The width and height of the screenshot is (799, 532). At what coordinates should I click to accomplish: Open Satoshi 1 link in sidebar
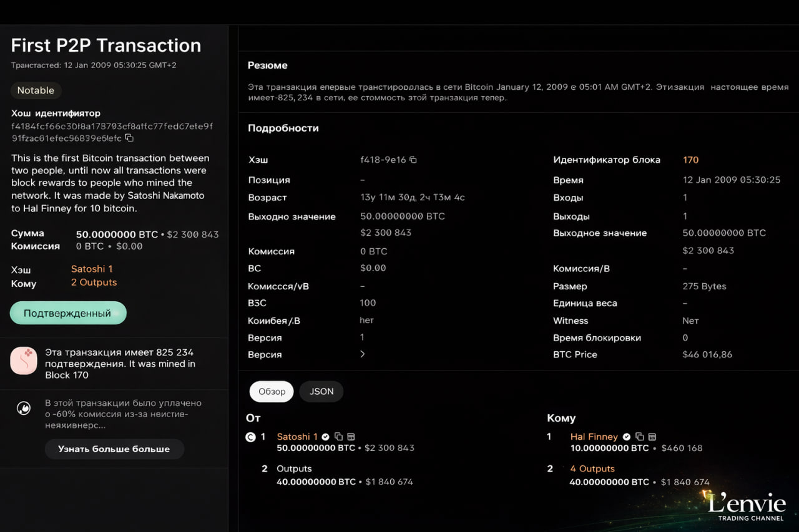pyautogui.click(x=92, y=269)
